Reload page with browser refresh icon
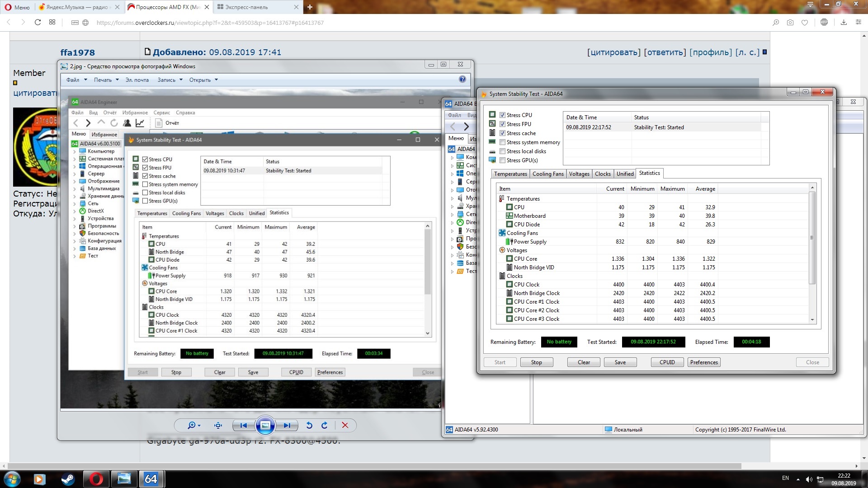This screenshot has height=488, width=868. point(38,22)
